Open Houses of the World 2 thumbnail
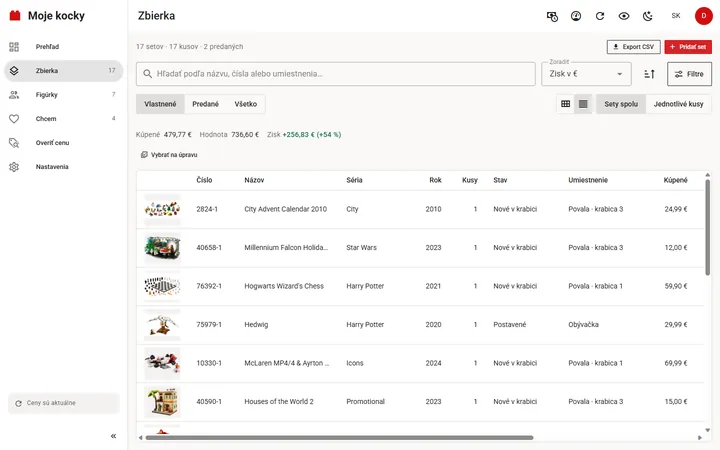The height and width of the screenshot is (450, 720). (163, 402)
